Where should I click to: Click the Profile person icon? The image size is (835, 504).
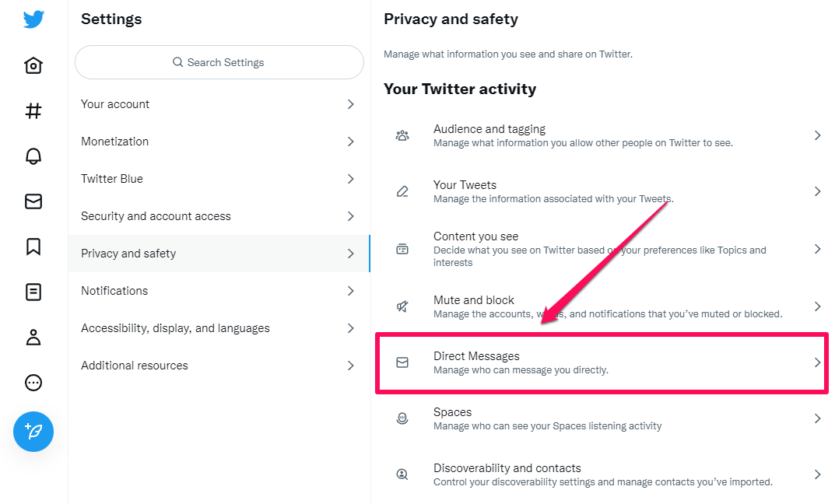pos(33,336)
